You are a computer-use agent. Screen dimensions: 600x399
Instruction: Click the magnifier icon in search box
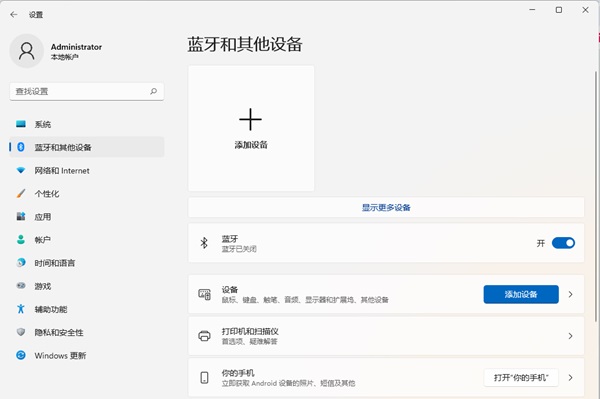coord(153,91)
